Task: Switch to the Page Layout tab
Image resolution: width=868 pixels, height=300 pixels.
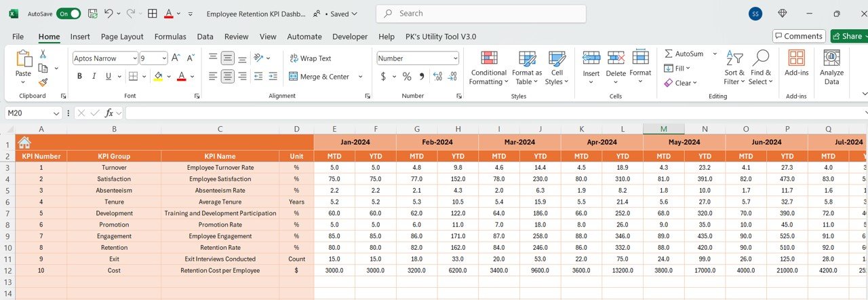Action: point(122,37)
